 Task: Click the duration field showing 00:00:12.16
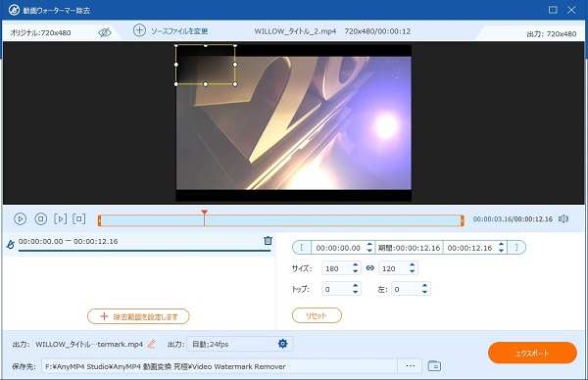pyautogui.click(x=409, y=248)
